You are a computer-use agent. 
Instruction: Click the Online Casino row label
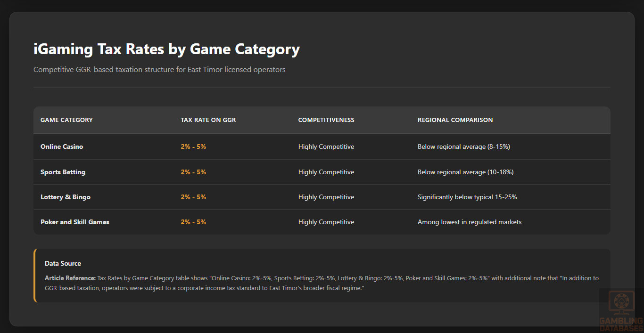(x=62, y=147)
